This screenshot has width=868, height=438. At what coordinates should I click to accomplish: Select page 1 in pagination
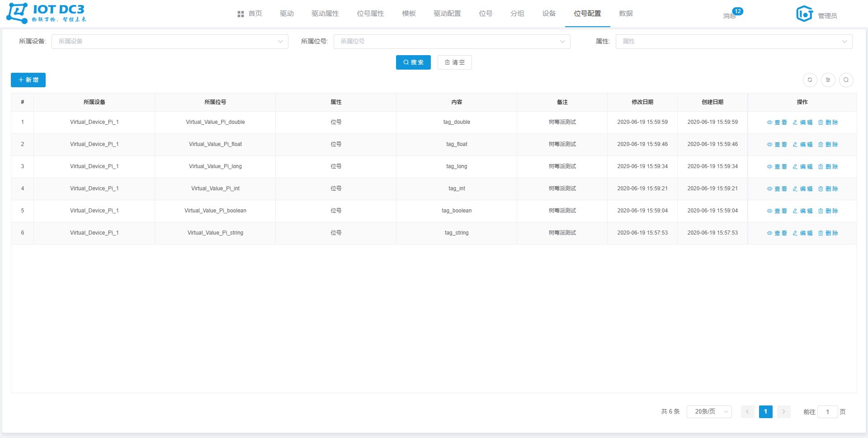pos(765,412)
